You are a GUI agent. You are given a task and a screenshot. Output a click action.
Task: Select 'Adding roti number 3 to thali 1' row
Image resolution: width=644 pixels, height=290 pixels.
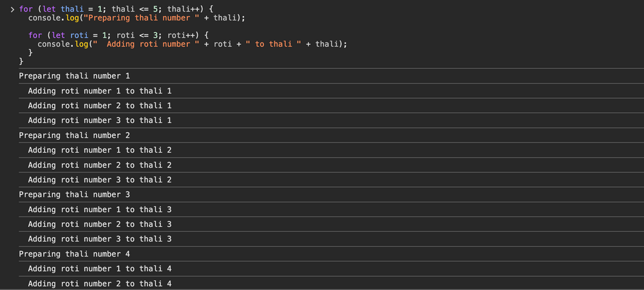pyautogui.click(x=99, y=121)
